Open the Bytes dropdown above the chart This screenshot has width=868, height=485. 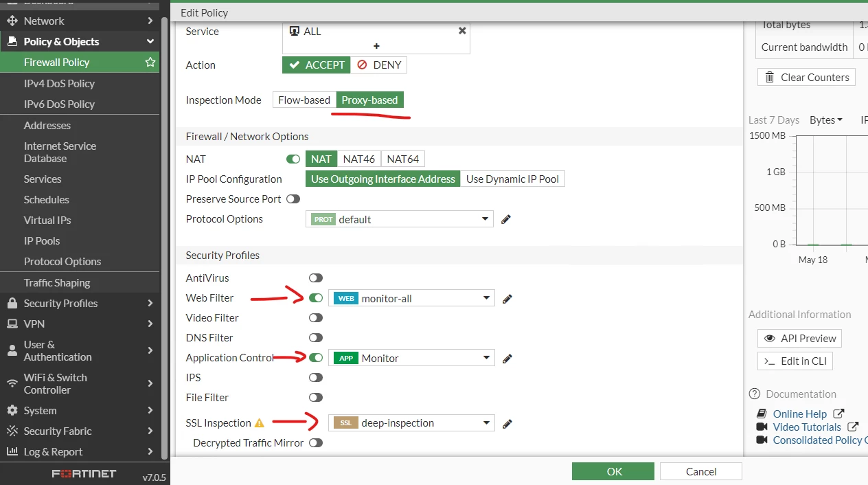pos(826,120)
